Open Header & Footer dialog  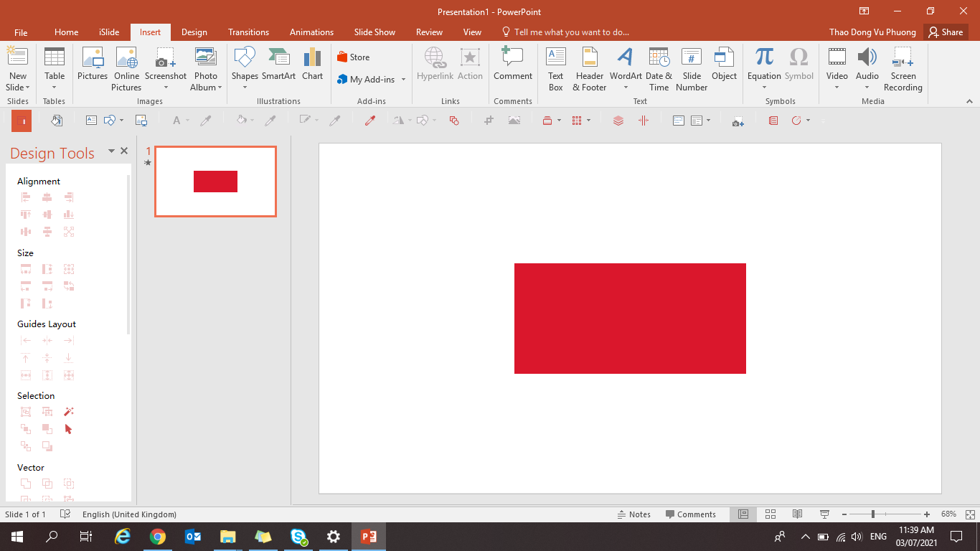589,69
